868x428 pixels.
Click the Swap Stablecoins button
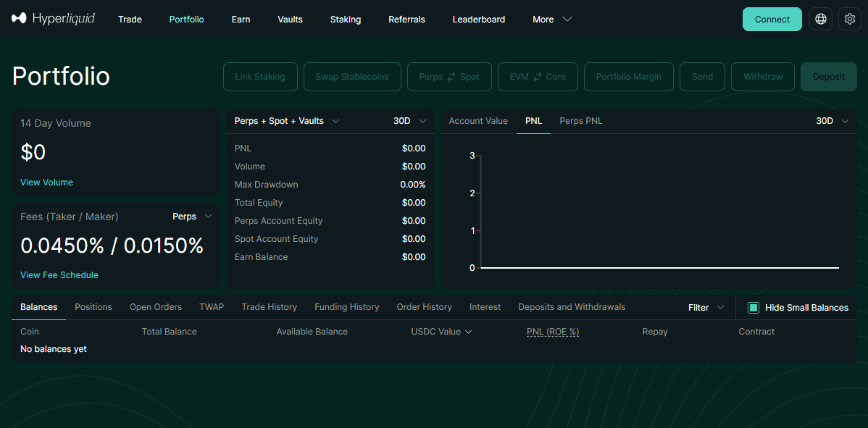(x=352, y=77)
